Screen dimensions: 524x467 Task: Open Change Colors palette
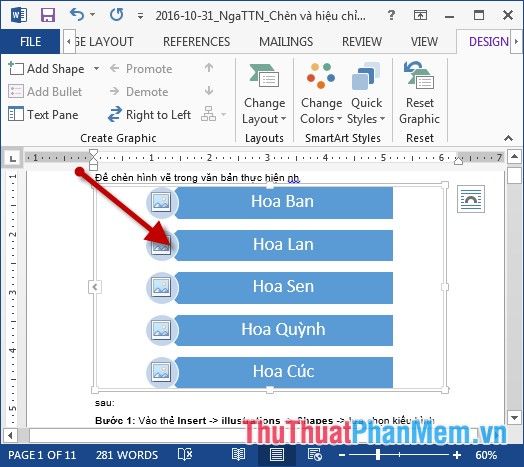click(x=321, y=94)
